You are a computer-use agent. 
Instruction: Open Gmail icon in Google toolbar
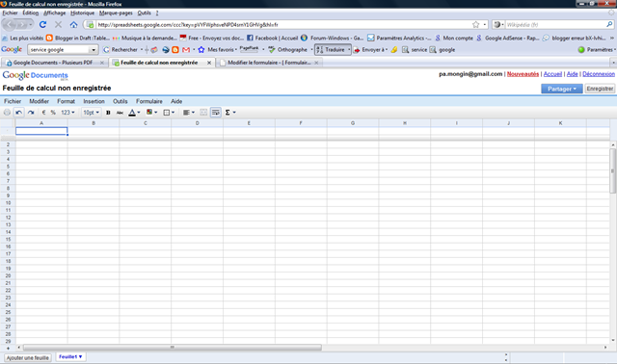186,50
